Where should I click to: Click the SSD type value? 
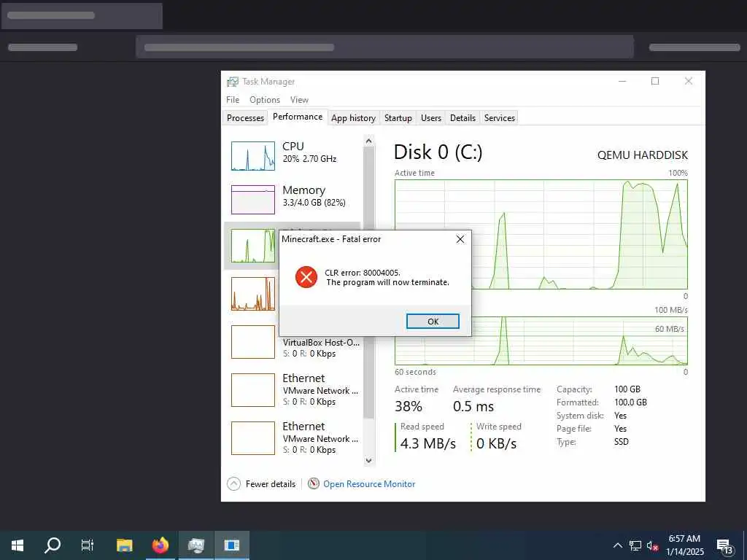[x=622, y=441]
